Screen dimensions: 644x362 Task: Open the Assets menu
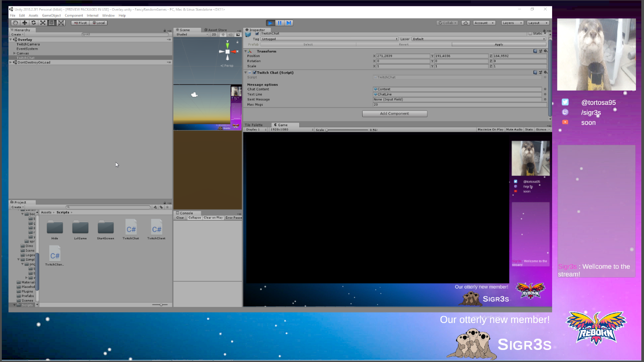coord(33,16)
